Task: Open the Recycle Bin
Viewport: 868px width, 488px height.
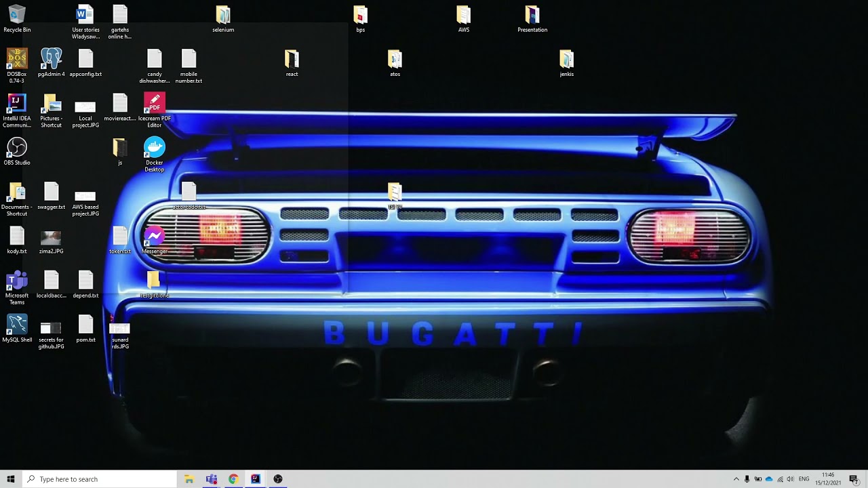Action: coord(17,19)
